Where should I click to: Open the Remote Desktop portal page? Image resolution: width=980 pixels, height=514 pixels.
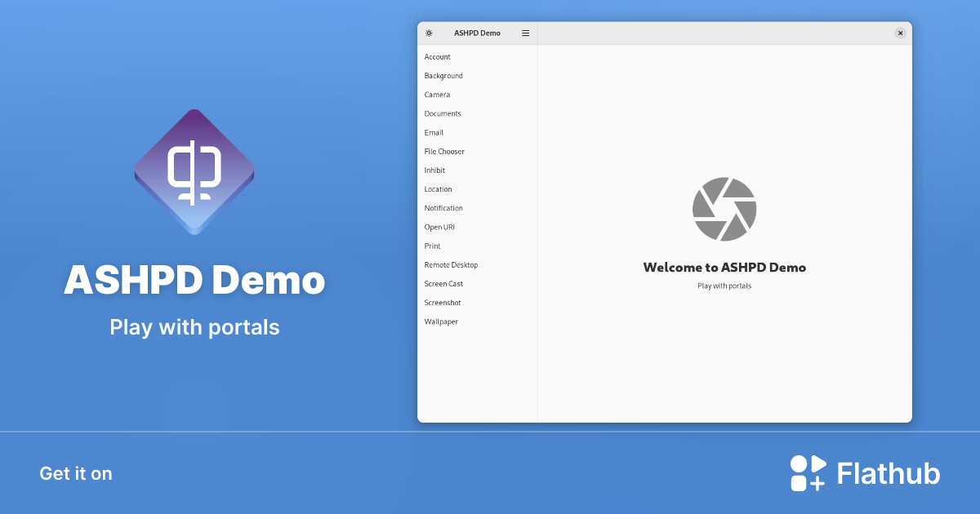coord(450,264)
